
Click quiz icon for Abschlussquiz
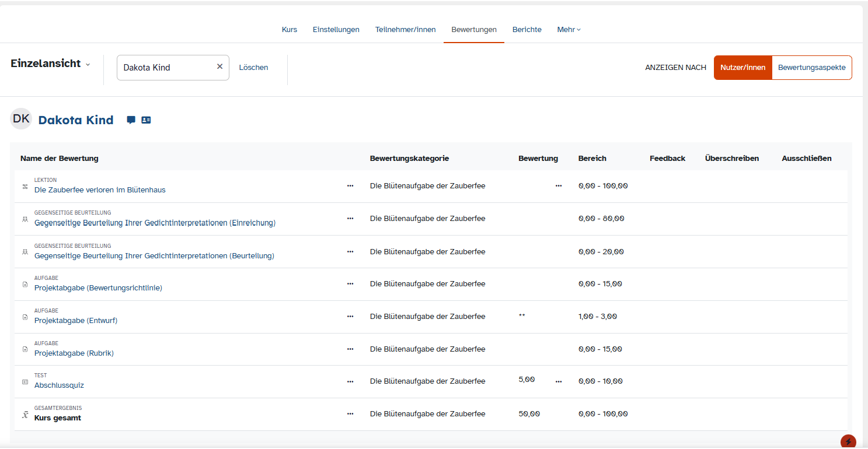[25, 382]
